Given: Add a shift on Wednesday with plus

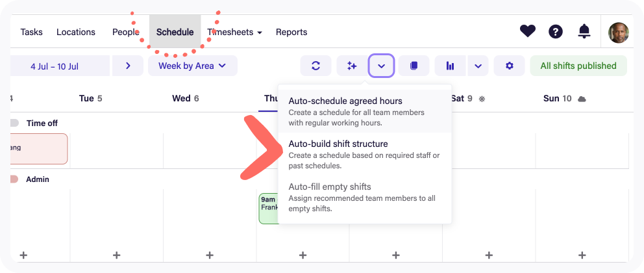Looking at the screenshot, I should tap(210, 255).
